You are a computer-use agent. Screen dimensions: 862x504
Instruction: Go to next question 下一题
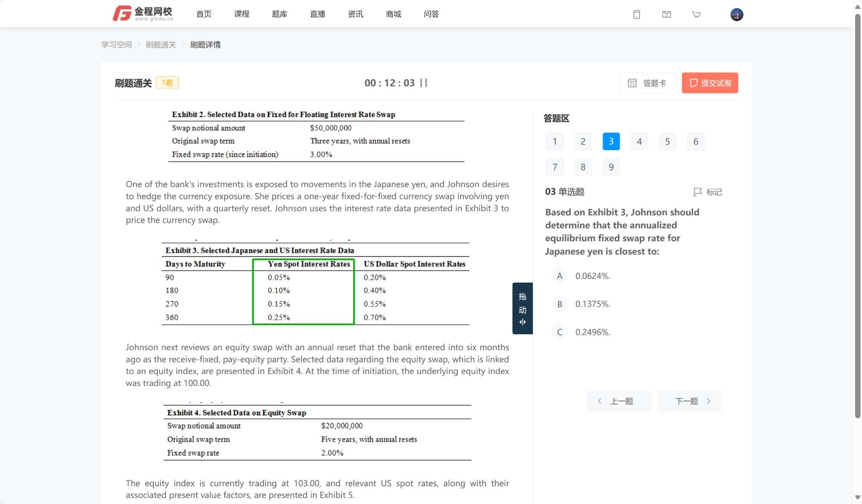[689, 401]
